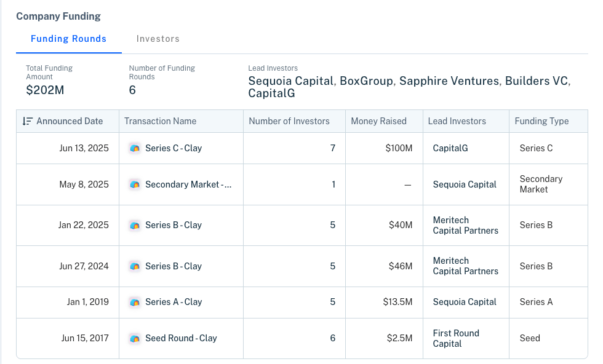Click Meritech Capital Partners in $46M row
Screen dimensions: 603x364
click(x=465, y=266)
